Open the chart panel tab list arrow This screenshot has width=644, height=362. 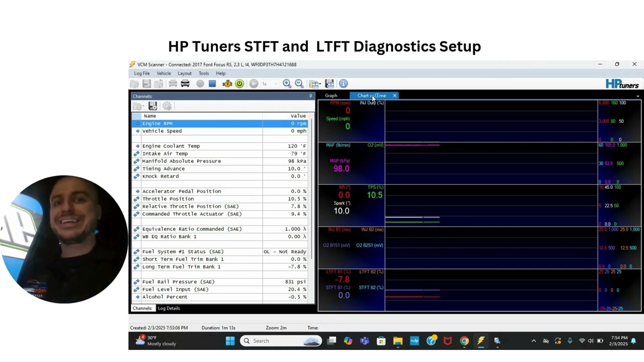click(x=638, y=96)
